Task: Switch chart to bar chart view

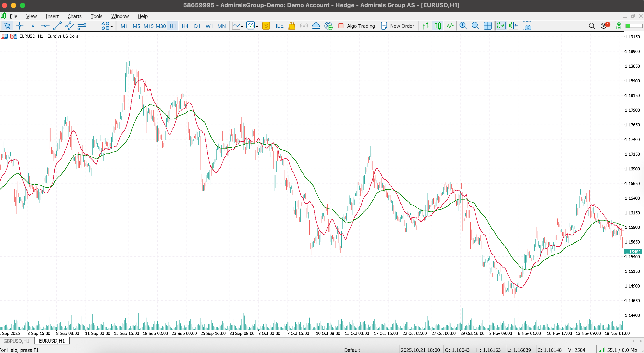Action: tap(425, 26)
